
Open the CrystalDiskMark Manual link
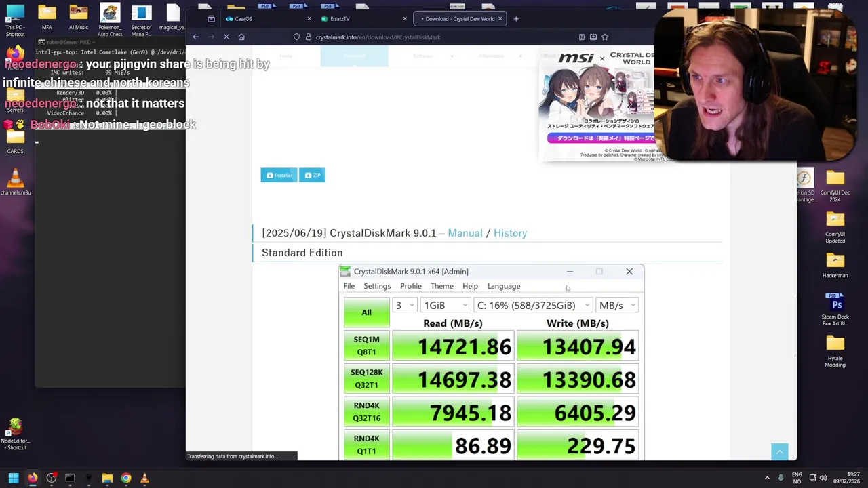coord(465,233)
